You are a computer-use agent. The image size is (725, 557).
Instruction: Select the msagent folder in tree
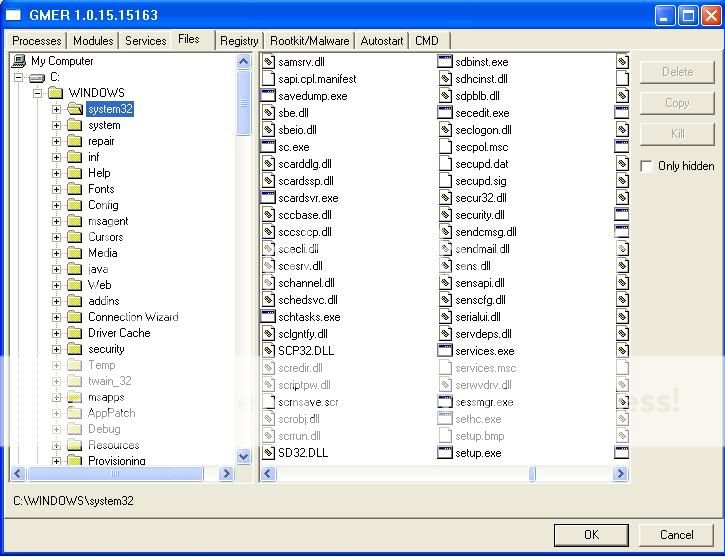pyautogui.click(x=108, y=221)
